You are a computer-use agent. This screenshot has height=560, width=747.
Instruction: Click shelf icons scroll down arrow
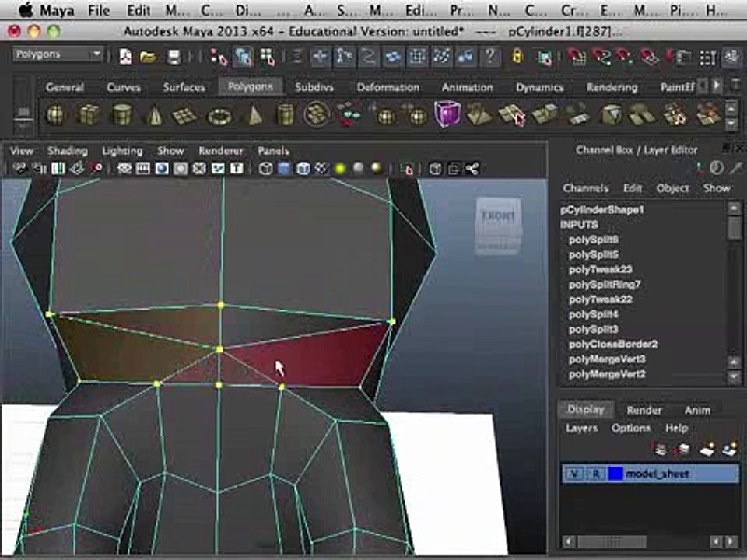click(x=731, y=124)
